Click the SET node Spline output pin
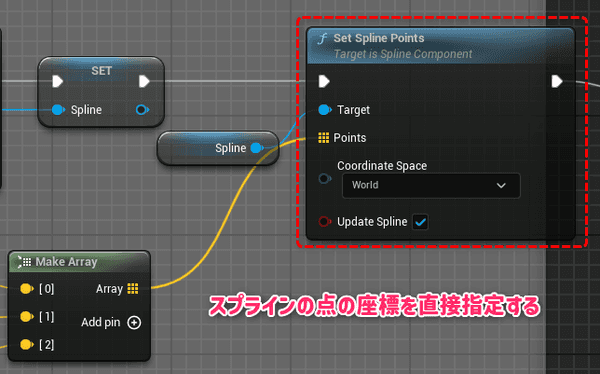Image resolution: width=600 pixels, height=374 pixels. [x=142, y=110]
